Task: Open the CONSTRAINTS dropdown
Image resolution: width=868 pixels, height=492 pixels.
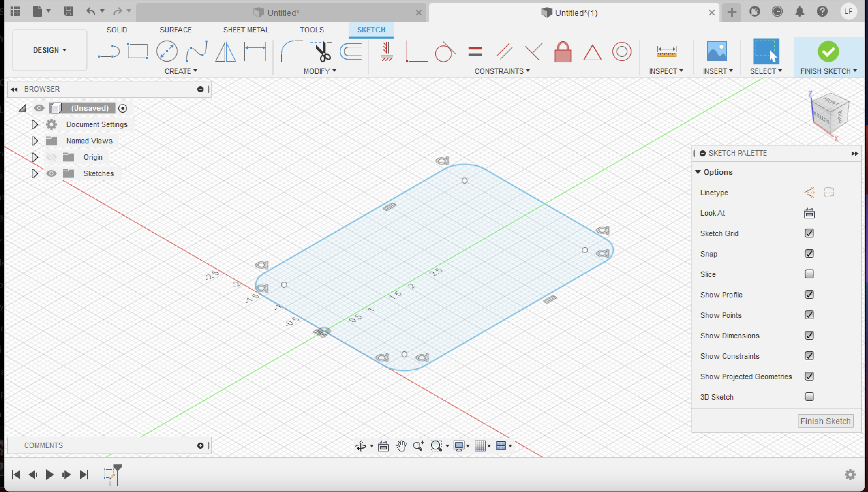Action: [502, 71]
